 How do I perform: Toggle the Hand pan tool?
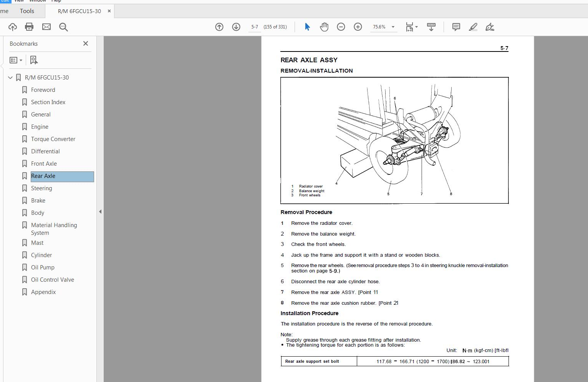(x=324, y=27)
